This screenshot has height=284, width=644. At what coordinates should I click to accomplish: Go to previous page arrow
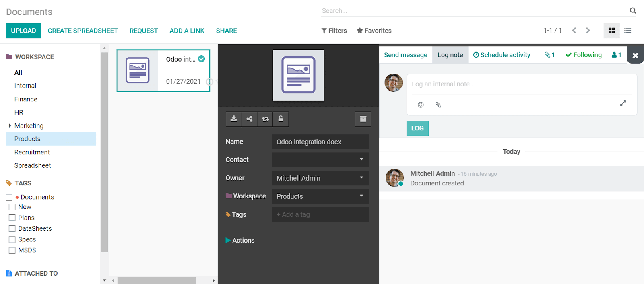(x=574, y=31)
